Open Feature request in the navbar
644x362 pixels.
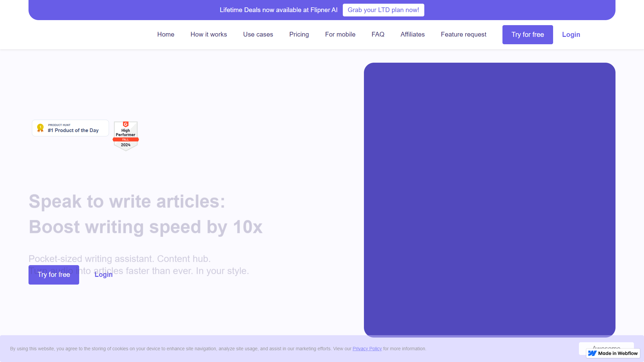coord(464,35)
